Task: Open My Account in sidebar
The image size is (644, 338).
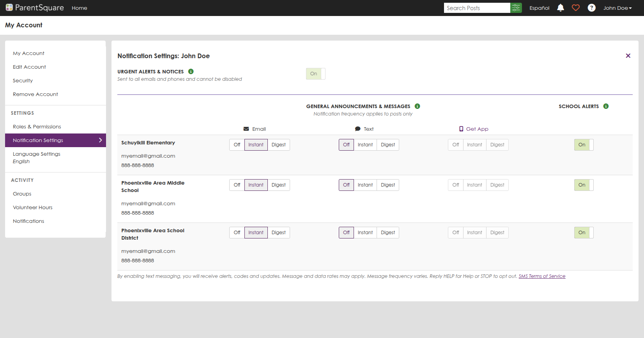Action: [28, 53]
